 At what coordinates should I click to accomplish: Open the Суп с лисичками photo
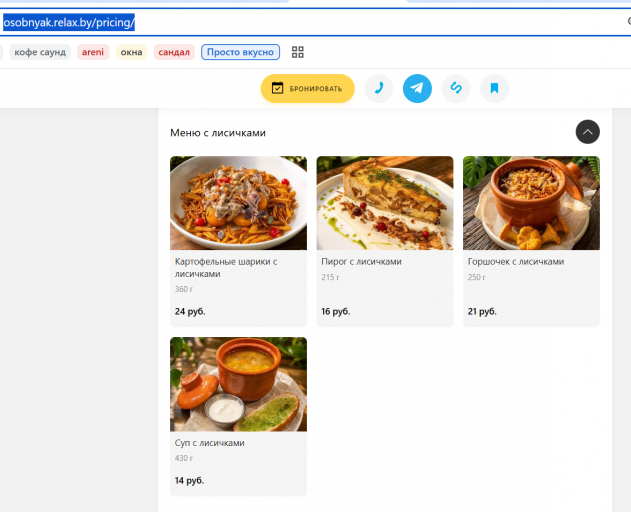point(238,384)
